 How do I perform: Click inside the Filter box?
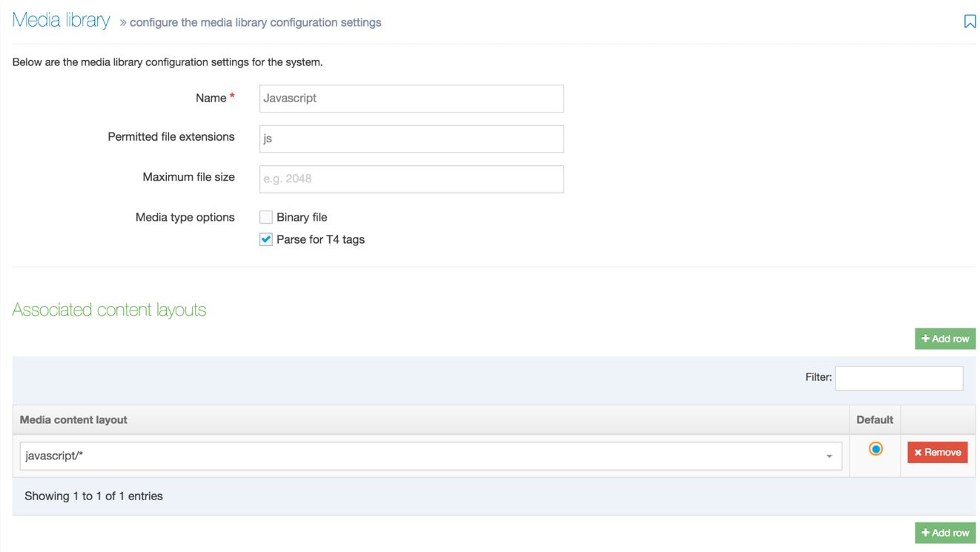(x=899, y=378)
